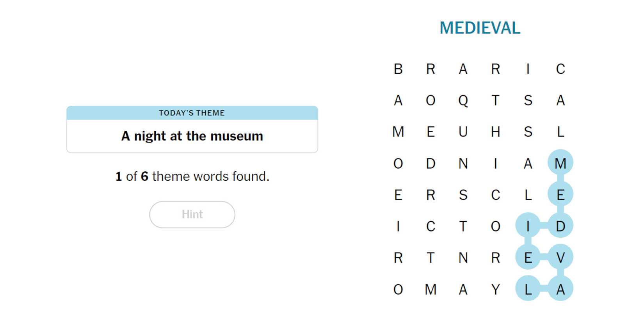Select the highlighted letter I
The image size is (644, 322).
pos(528,226)
